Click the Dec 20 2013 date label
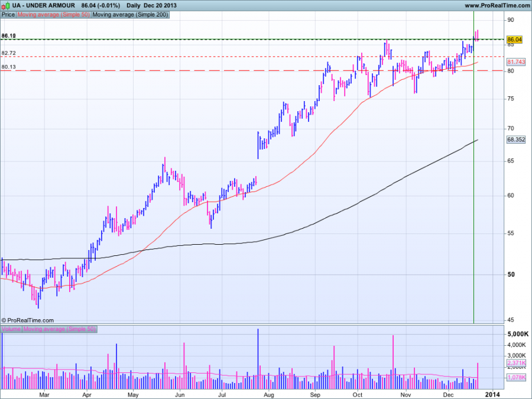Image resolution: width=532 pixels, height=399 pixels. (160, 5)
